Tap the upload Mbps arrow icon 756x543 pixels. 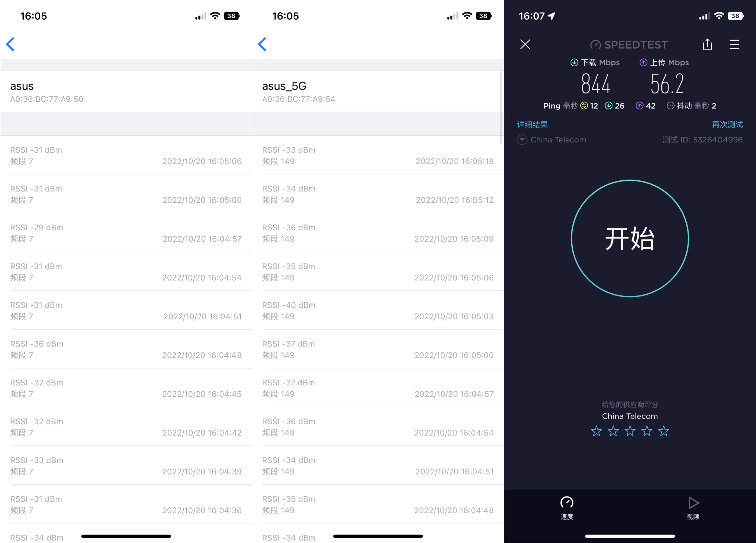pos(643,63)
